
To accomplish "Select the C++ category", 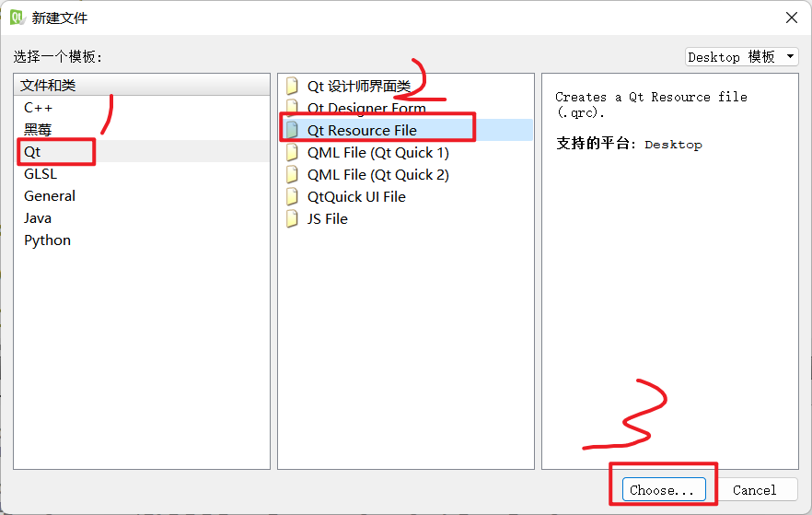I will [142, 107].
